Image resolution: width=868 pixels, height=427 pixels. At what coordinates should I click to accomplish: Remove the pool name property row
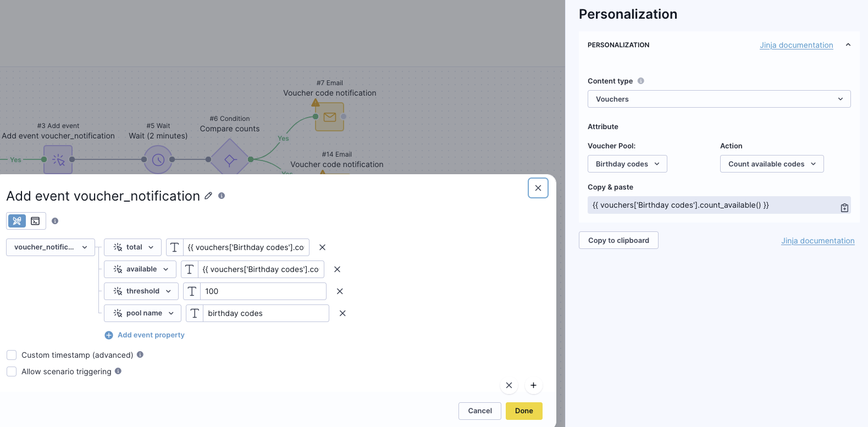tap(342, 313)
